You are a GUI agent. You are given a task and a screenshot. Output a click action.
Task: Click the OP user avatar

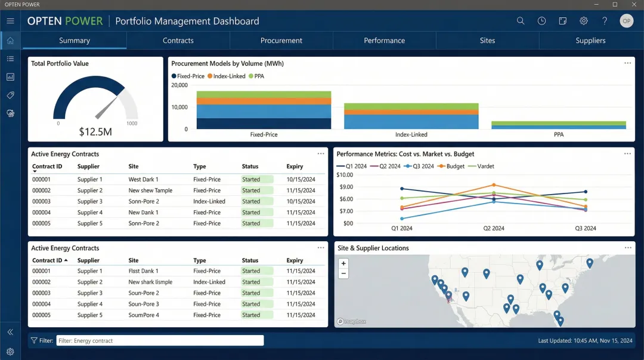[x=626, y=20]
